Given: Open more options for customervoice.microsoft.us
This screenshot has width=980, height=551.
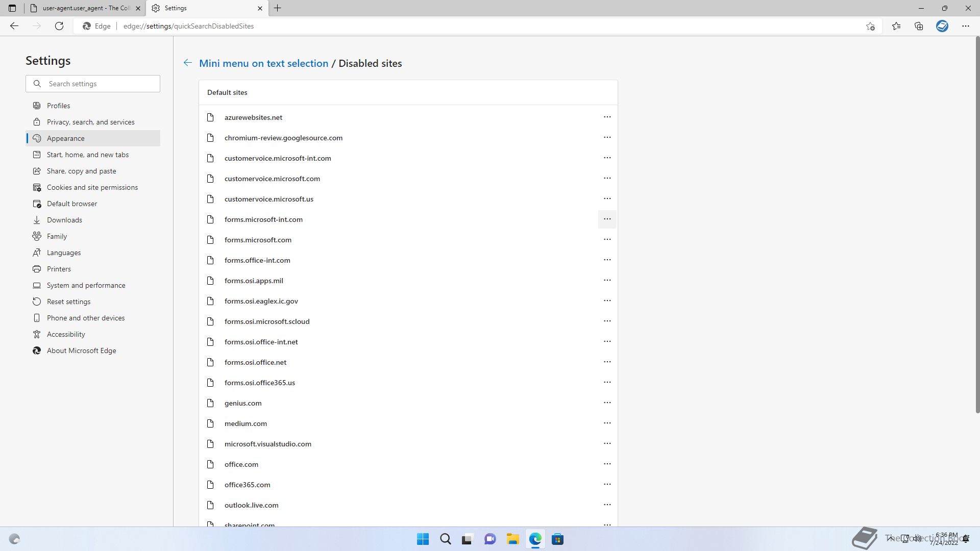Looking at the screenshot, I should pos(607,198).
